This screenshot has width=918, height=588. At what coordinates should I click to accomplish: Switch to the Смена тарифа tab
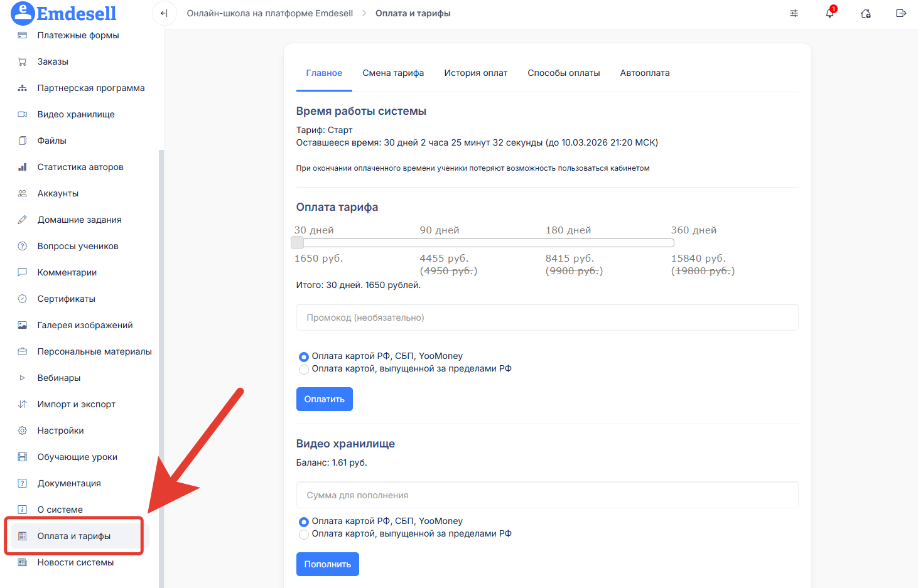(x=393, y=73)
